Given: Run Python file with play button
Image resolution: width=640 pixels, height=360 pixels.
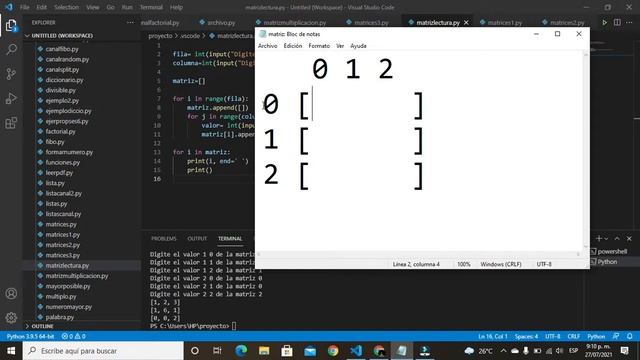Looking at the screenshot, I should click(x=604, y=22).
